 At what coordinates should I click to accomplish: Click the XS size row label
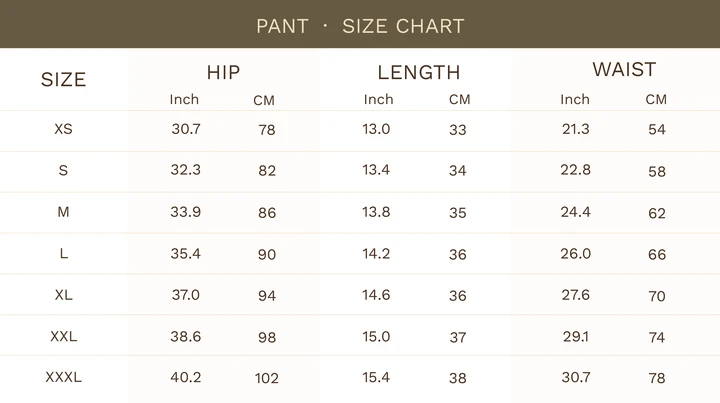point(63,129)
